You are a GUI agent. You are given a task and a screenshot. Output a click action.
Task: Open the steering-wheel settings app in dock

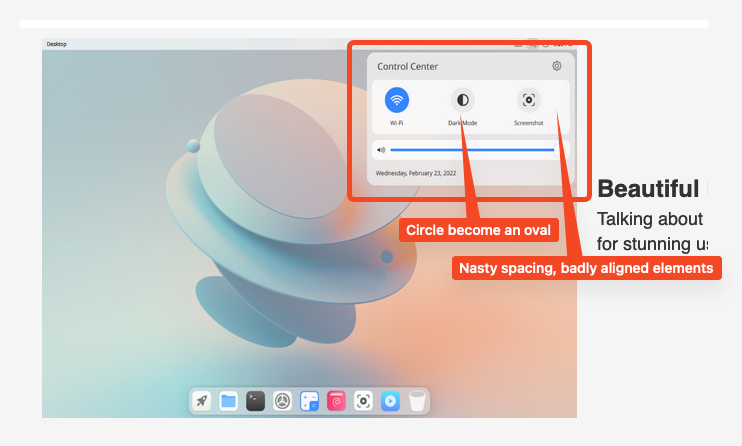[282, 401]
